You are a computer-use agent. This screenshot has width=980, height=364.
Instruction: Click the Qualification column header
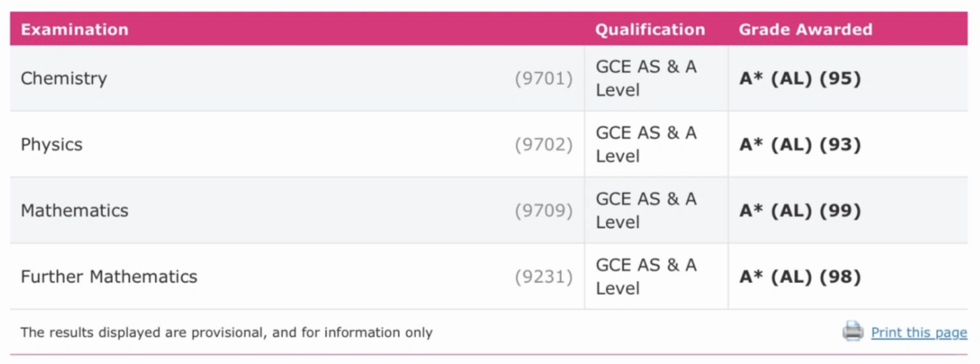pyautogui.click(x=650, y=29)
